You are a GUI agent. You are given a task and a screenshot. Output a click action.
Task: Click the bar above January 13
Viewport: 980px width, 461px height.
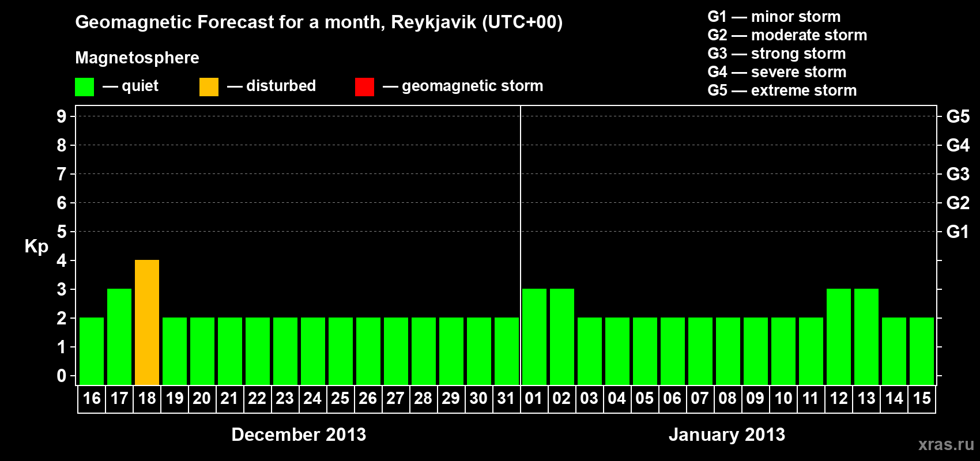(x=866, y=337)
